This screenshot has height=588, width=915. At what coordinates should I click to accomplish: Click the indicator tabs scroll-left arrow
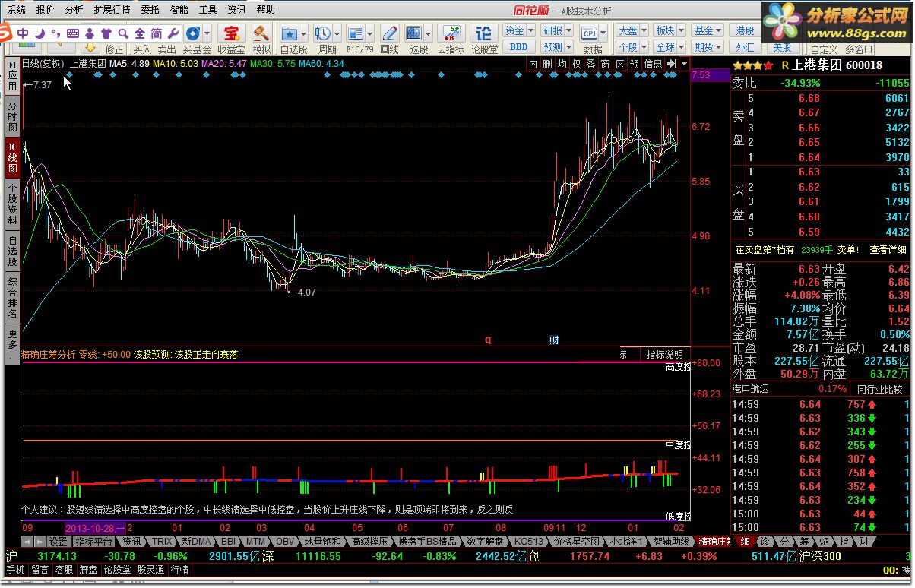coord(27,542)
